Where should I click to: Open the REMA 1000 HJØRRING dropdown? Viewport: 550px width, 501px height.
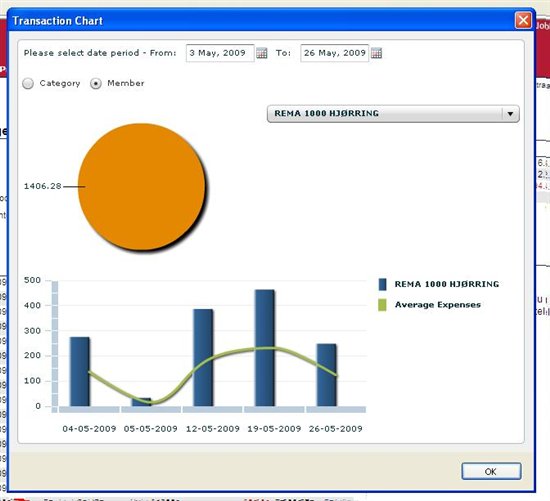[393, 114]
